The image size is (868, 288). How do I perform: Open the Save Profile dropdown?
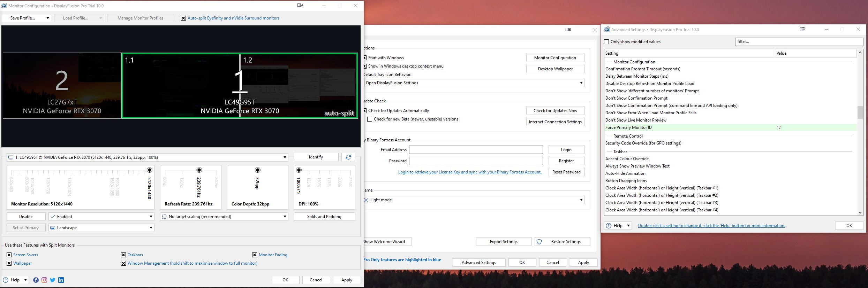coord(26,18)
